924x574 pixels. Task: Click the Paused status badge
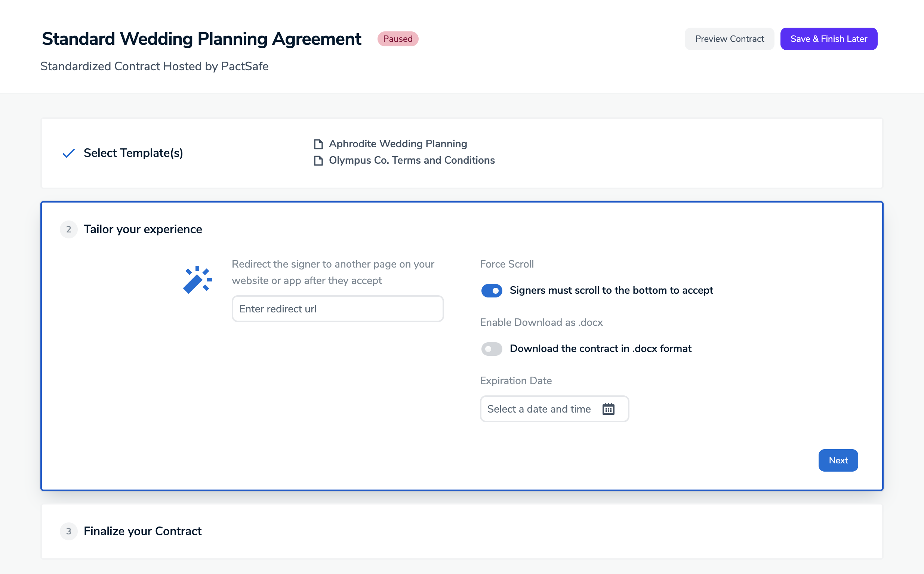pyautogui.click(x=397, y=39)
